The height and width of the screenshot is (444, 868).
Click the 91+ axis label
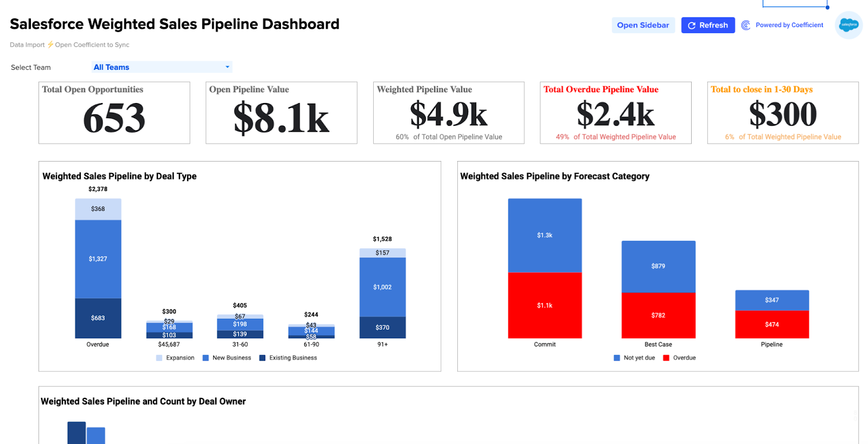[382, 344]
